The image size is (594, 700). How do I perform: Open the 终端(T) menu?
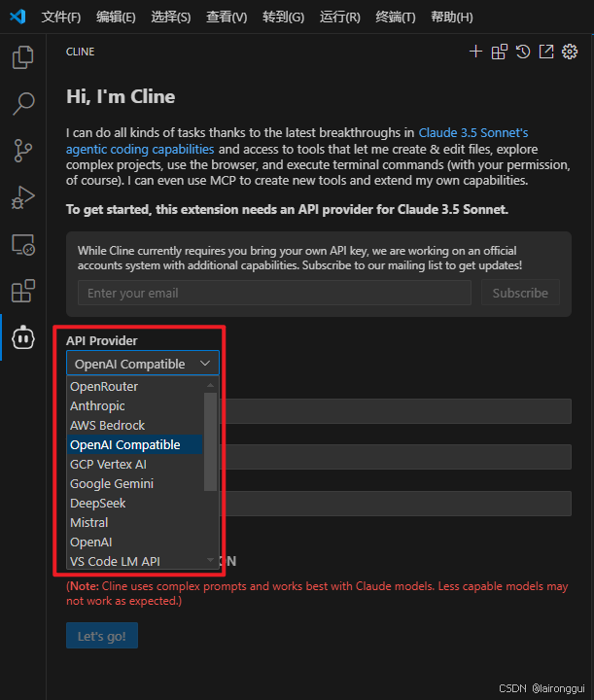point(396,17)
